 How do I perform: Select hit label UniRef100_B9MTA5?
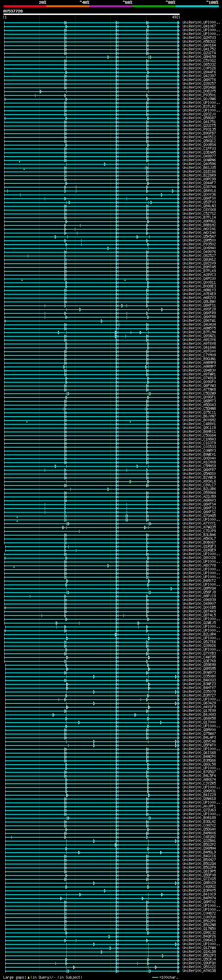(x=199, y=267)
